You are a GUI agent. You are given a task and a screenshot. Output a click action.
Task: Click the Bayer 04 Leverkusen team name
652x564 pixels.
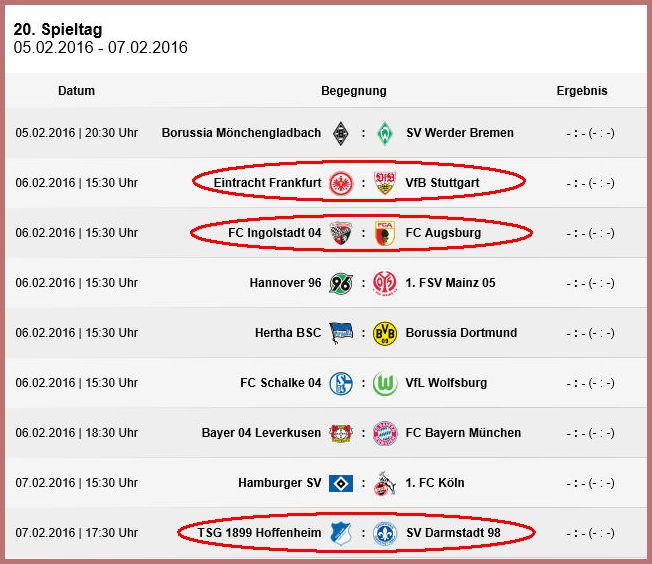click(x=261, y=433)
